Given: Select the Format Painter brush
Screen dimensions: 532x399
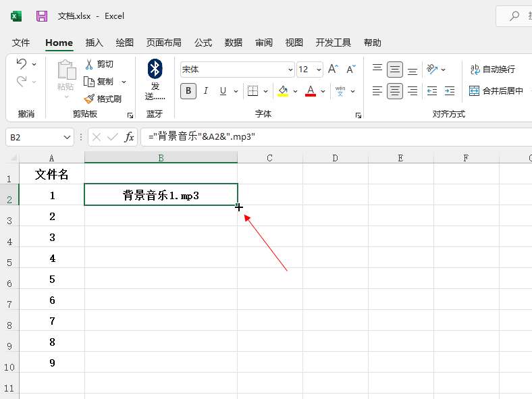Looking at the screenshot, I should 89,99.
